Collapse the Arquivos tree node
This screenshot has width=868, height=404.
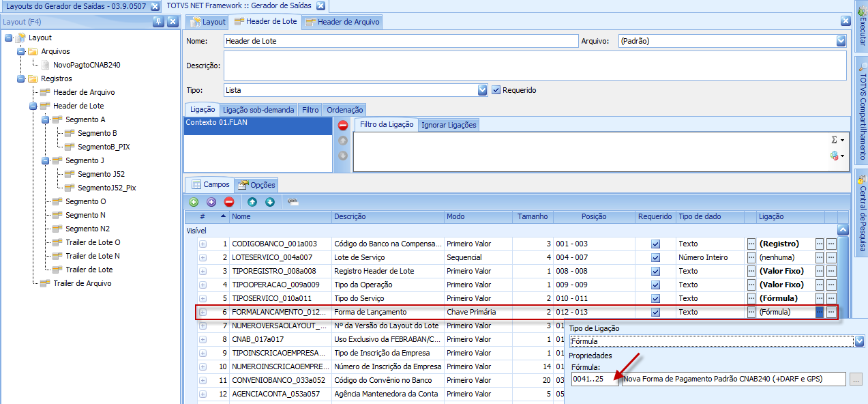point(20,51)
